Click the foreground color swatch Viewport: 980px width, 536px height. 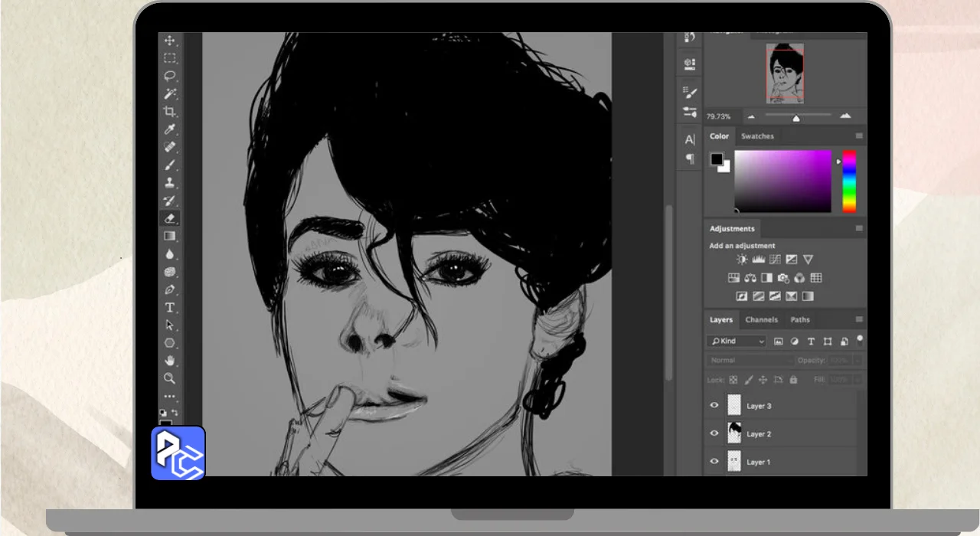point(717,159)
